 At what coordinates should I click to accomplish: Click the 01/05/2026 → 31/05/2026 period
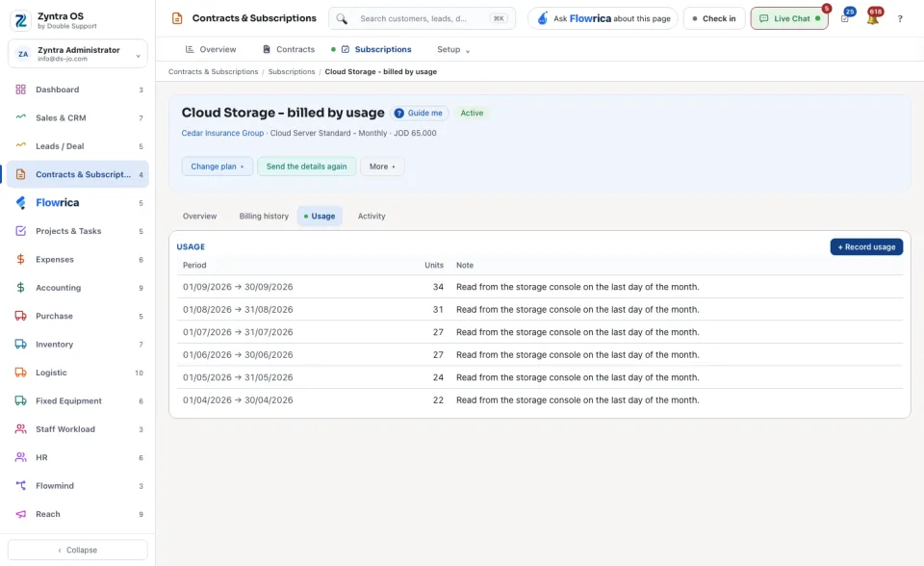click(x=238, y=377)
